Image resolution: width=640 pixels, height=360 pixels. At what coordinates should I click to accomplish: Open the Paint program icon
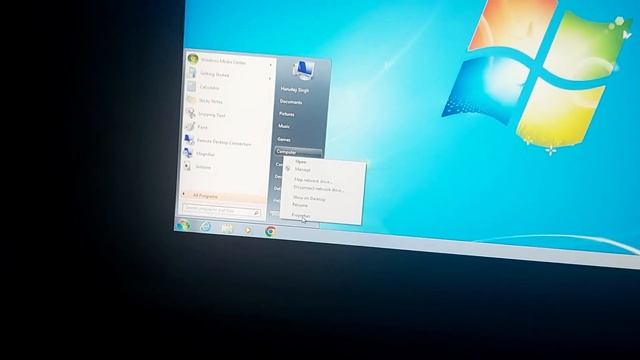(190, 126)
